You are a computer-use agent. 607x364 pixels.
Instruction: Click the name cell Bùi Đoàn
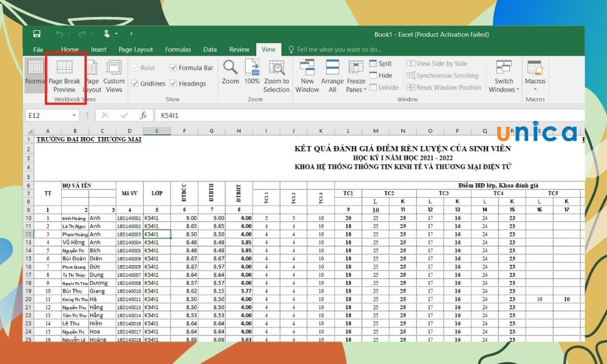[x=75, y=258]
